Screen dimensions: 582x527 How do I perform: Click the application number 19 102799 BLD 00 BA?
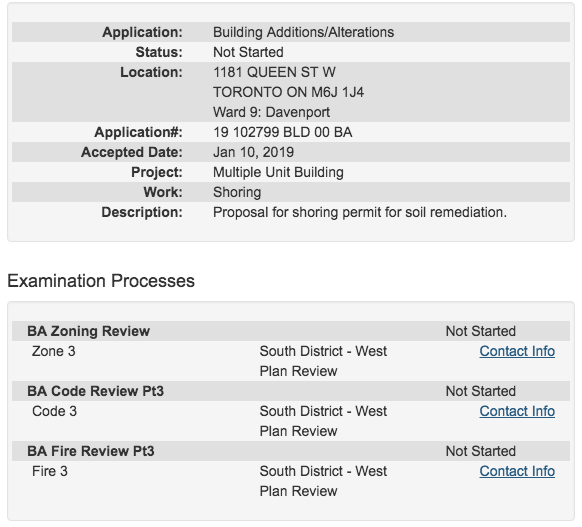(282, 132)
